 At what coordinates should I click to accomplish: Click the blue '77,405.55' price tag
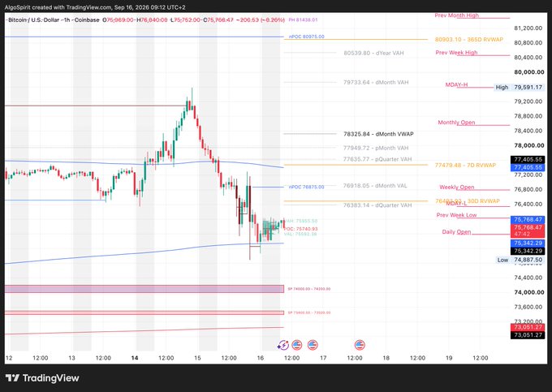528,167
